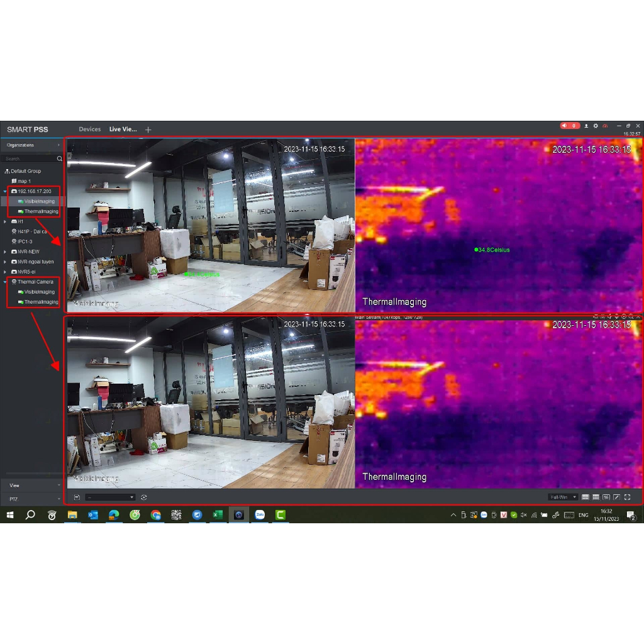
Task: Click the plus icon to add a tab
Action: [x=148, y=130]
